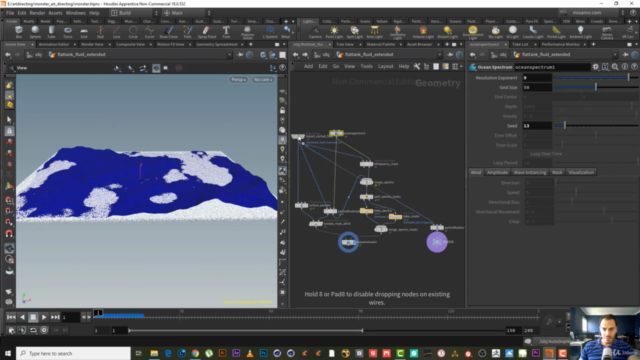The width and height of the screenshot is (640, 360).
Task: Add a Portal Light from shelf
Action: pos(556,32)
